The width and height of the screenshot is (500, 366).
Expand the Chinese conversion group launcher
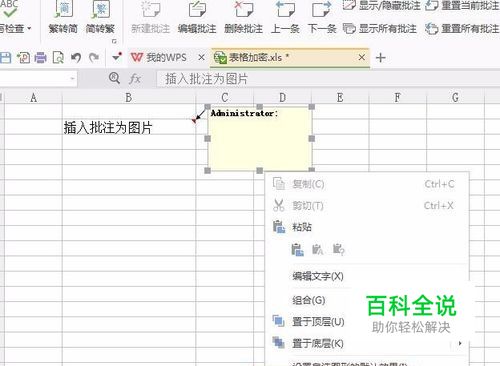point(114,41)
